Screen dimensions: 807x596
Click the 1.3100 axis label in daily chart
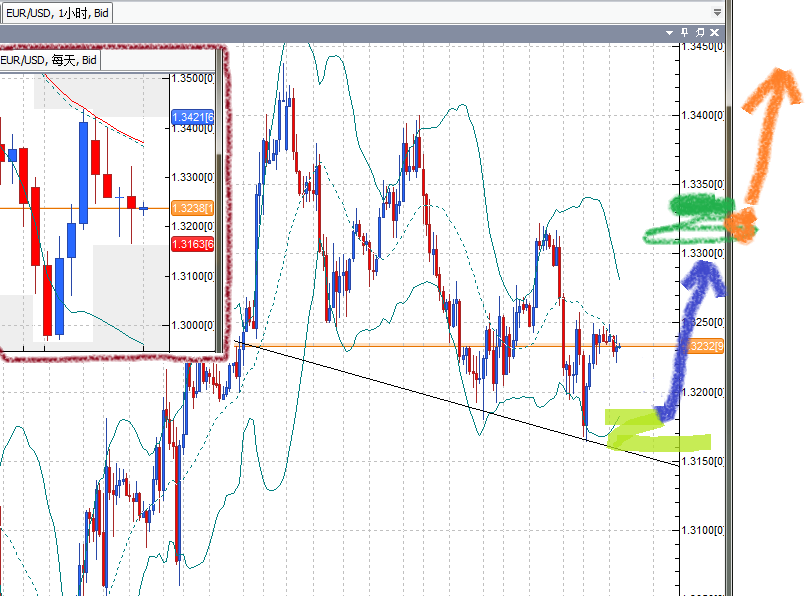click(192, 276)
